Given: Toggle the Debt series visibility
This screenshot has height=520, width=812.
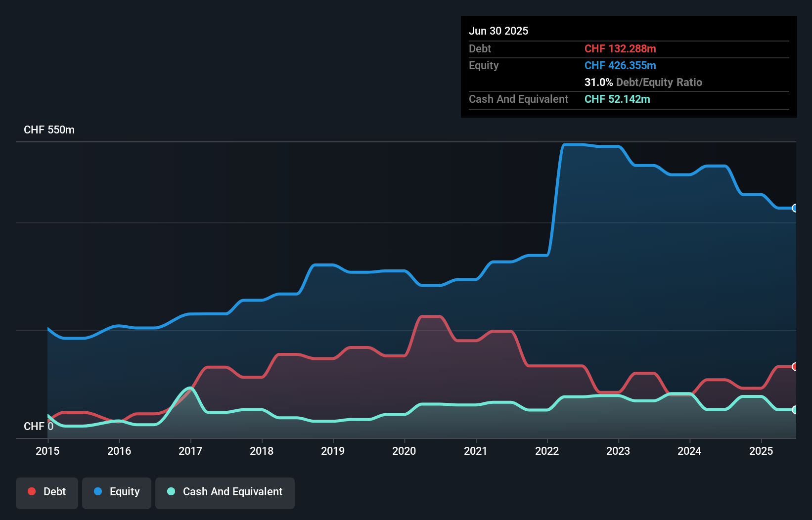Looking at the screenshot, I should [47, 492].
